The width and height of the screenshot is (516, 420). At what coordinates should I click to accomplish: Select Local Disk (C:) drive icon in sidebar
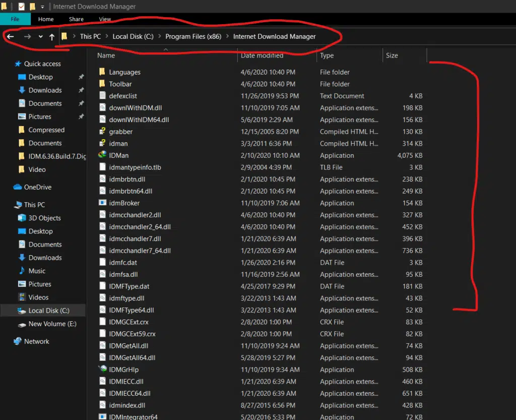(x=22, y=311)
